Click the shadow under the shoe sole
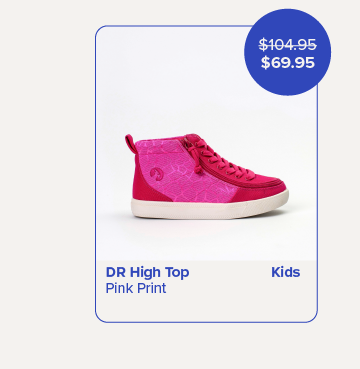360x369 pixels. tap(210, 223)
